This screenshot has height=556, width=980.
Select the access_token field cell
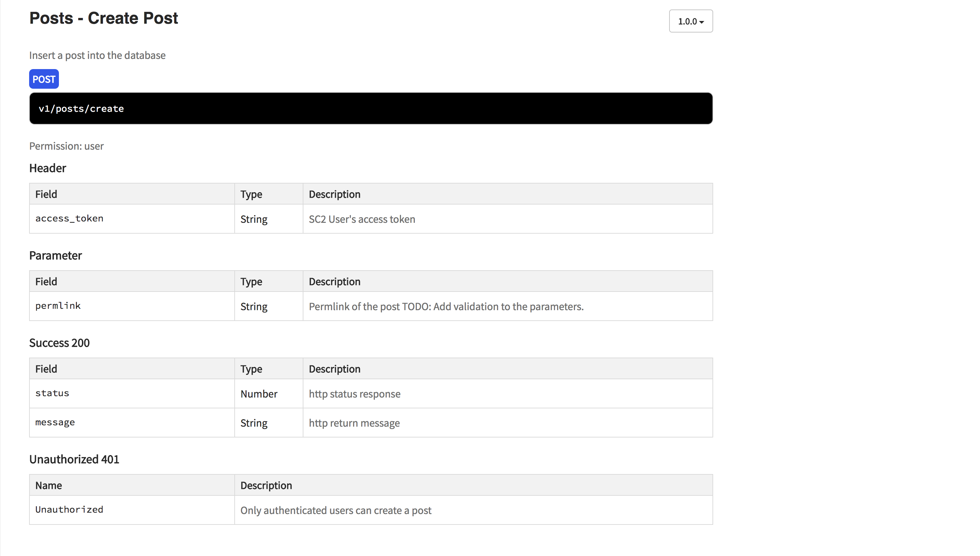point(132,219)
